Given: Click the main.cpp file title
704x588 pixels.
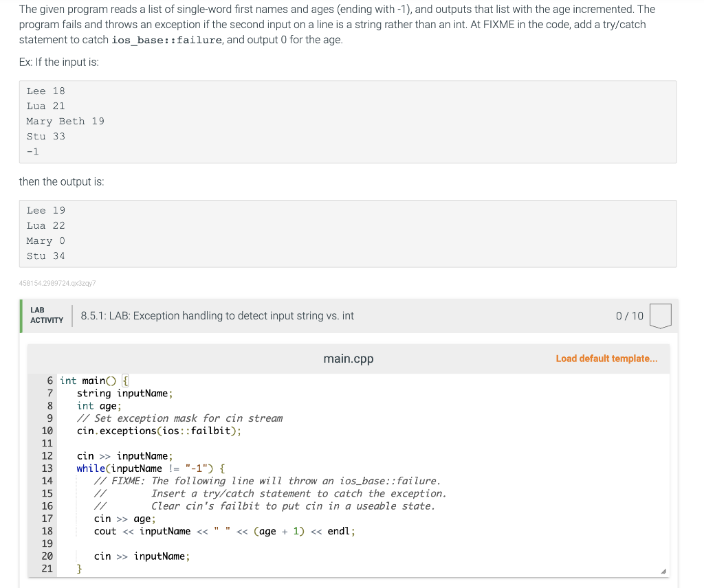Looking at the screenshot, I should pyautogui.click(x=349, y=359).
